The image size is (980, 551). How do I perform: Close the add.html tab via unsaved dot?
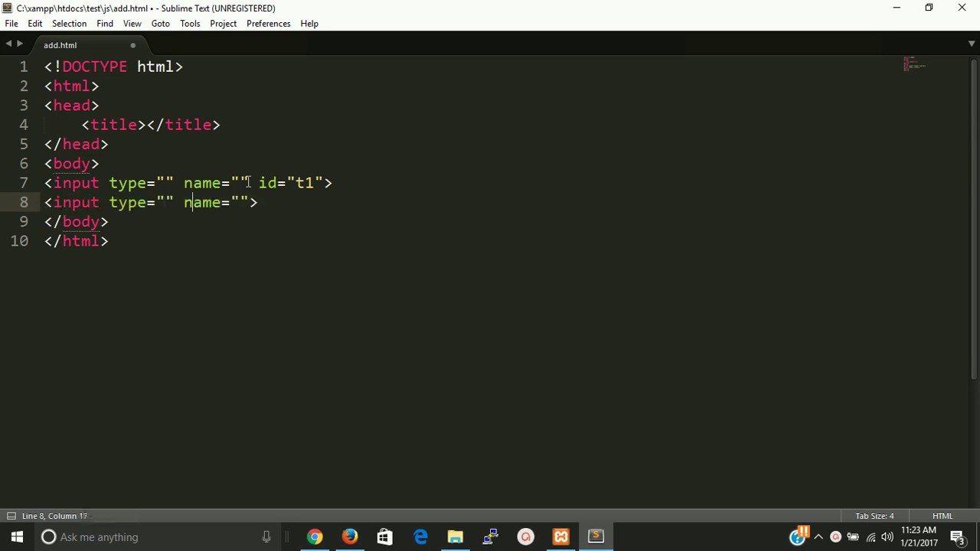click(x=132, y=45)
